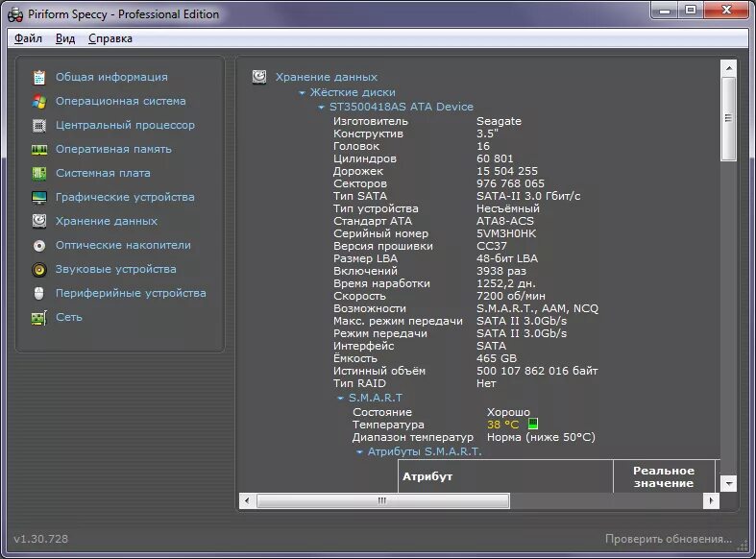This screenshot has width=756, height=559.
Task: Click the Хранение данных heading in main panel
Action: tap(326, 77)
